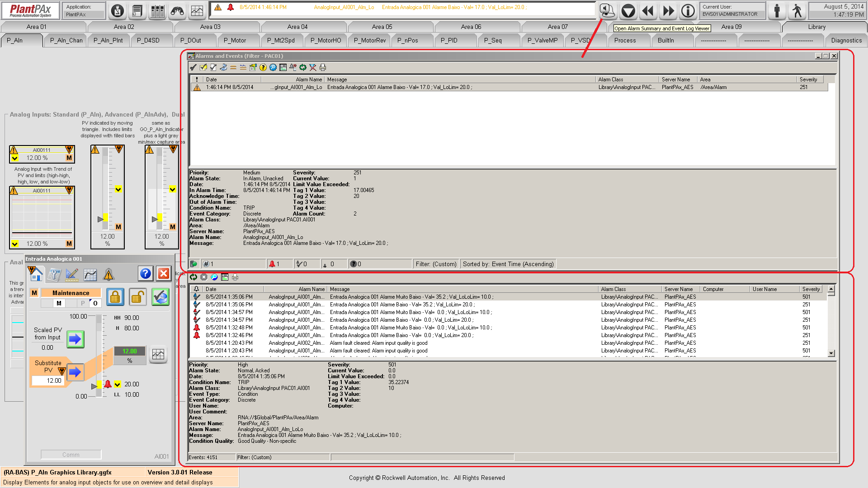This screenshot has height=488, width=868.
Task: Refresh the event log viewer
Action: tap(193, 277)
